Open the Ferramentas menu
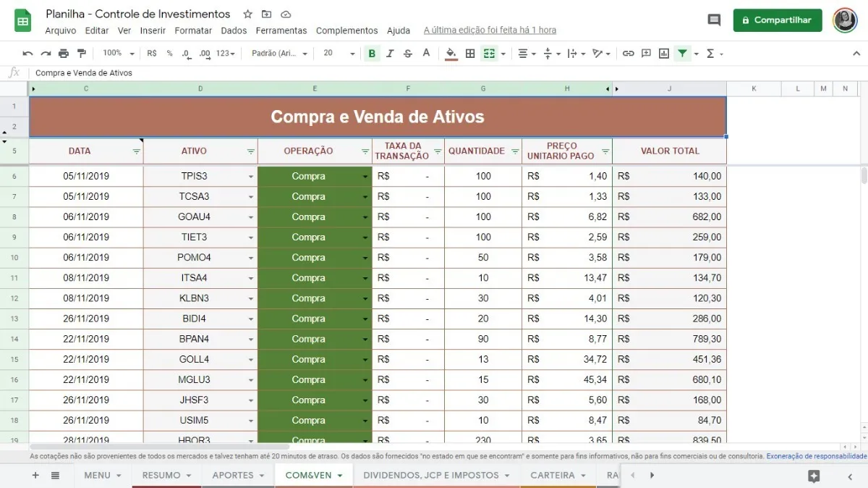The height and width of the screenshot is (488, 868). click(281, 30)
